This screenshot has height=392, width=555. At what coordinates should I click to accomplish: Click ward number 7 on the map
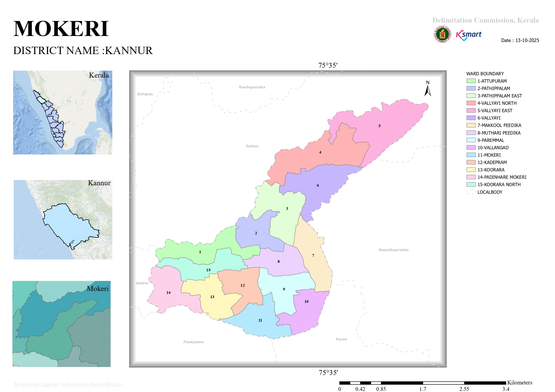pyautogui.click(x=313, y=255)
